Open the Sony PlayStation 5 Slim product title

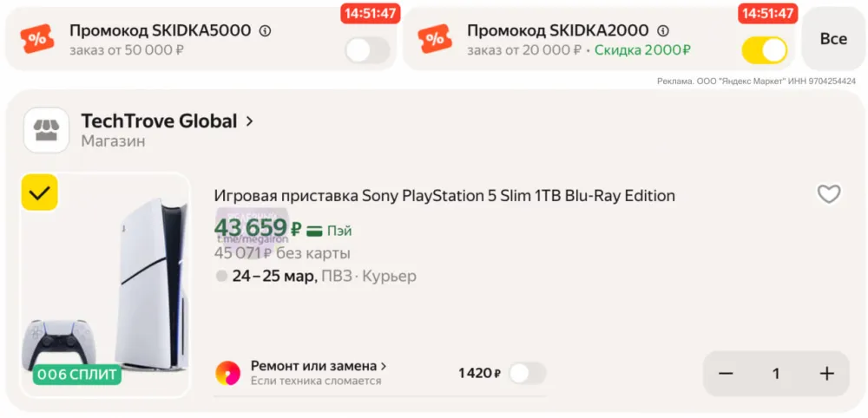(444, 196)
